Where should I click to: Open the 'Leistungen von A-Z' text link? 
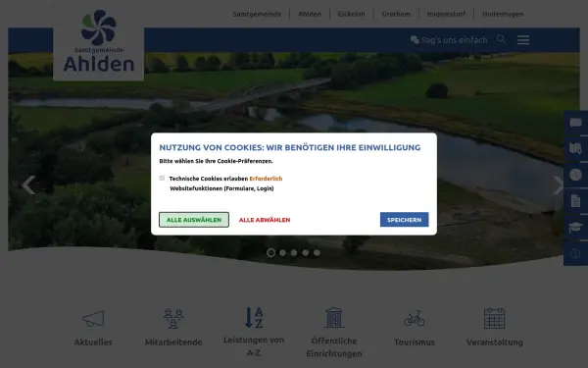[x=254, y=346]
